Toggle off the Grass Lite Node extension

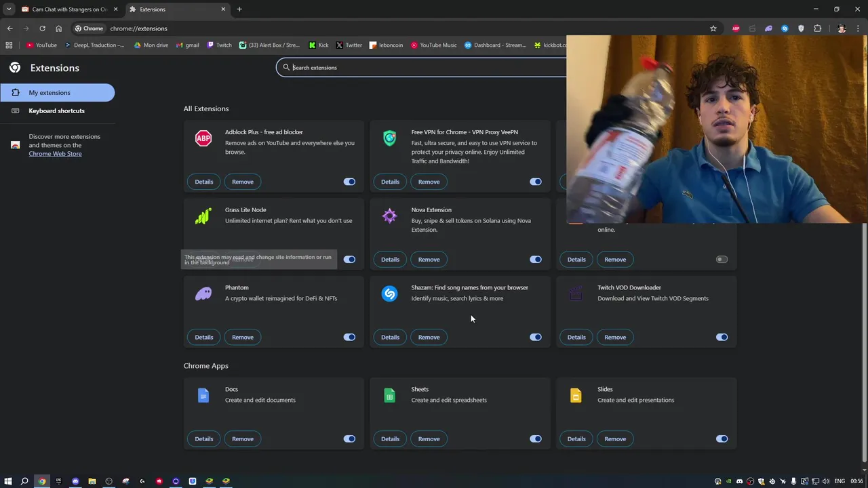point(349,260)
